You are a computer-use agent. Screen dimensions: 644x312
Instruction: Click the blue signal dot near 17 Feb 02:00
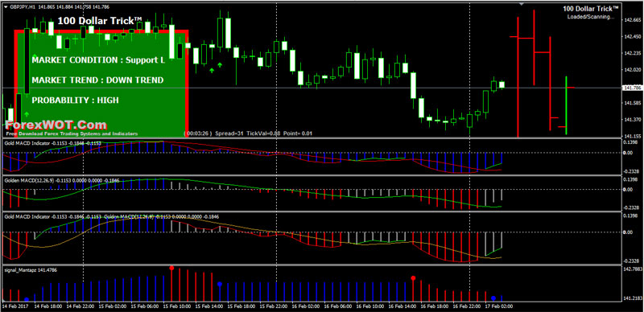pyautogui.click(x=493, y=298)
